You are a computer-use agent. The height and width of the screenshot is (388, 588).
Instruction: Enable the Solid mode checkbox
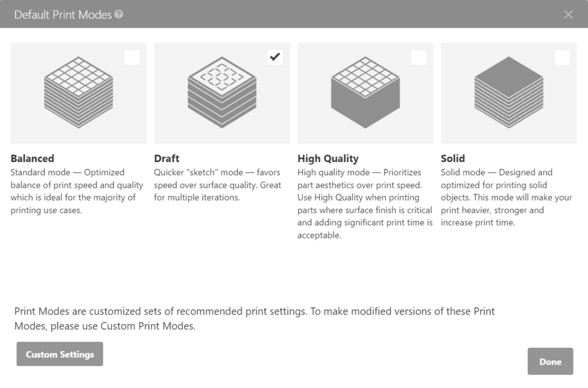click(562, 57)
